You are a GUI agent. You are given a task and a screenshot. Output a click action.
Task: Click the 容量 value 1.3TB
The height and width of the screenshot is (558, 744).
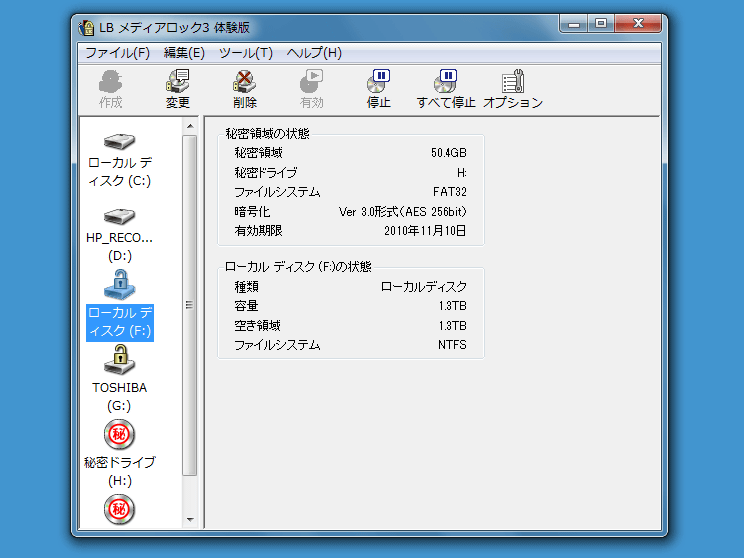pos(453,306)
